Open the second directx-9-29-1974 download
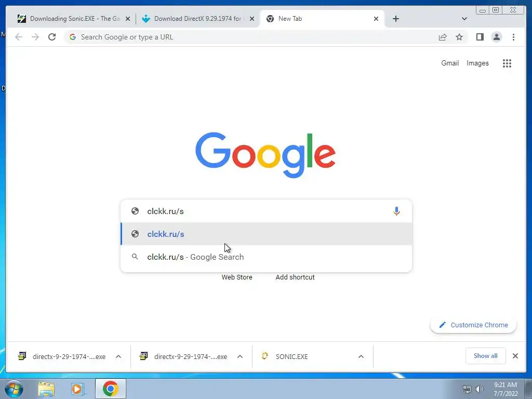Image resolution: width=532 pixels, height=399 pixels. tap(190, 356)
